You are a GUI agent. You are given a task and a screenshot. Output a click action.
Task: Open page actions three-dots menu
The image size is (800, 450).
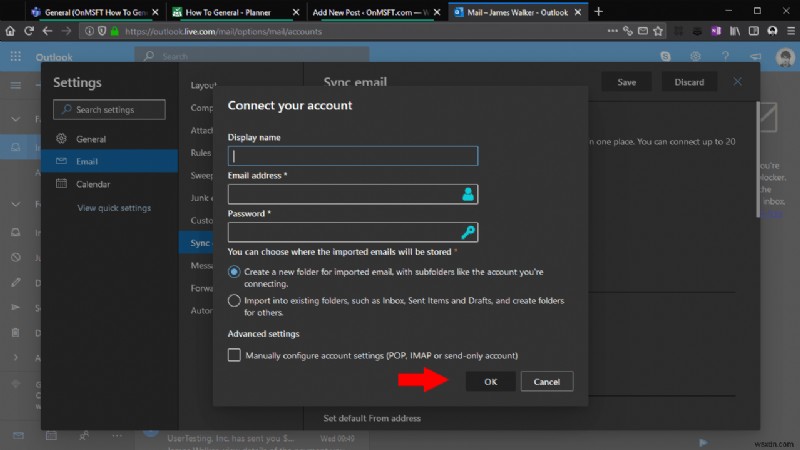click(x=612, y=31)
